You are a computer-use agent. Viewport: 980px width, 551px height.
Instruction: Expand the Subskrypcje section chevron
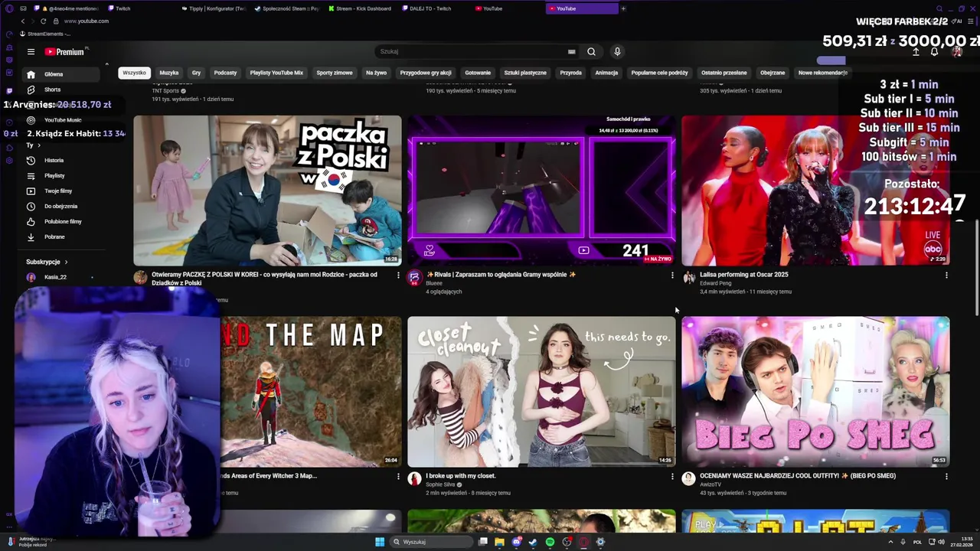tap(66, 262)
